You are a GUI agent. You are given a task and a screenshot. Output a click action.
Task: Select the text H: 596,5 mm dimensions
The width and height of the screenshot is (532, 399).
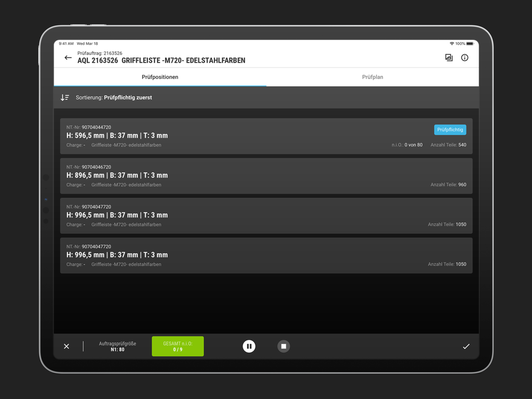point(117,136)
